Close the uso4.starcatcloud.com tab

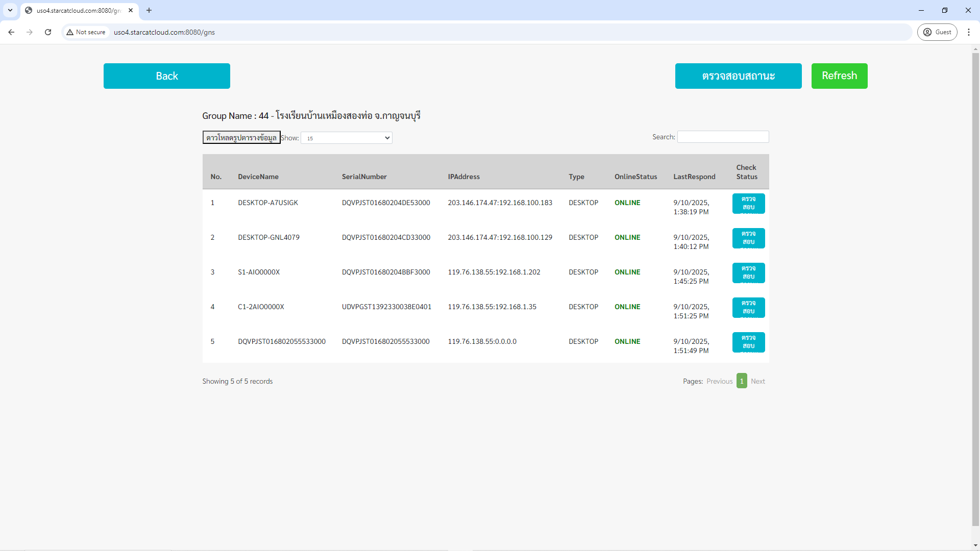[131, 10]
